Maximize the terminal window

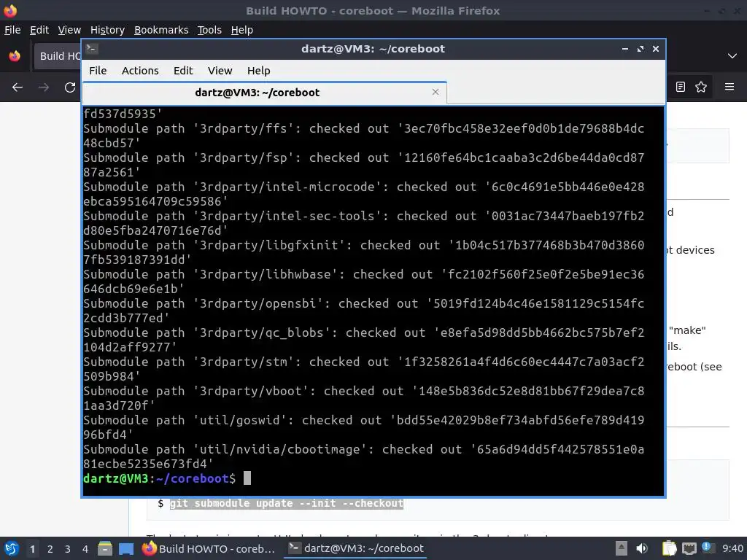click(640, 49)
